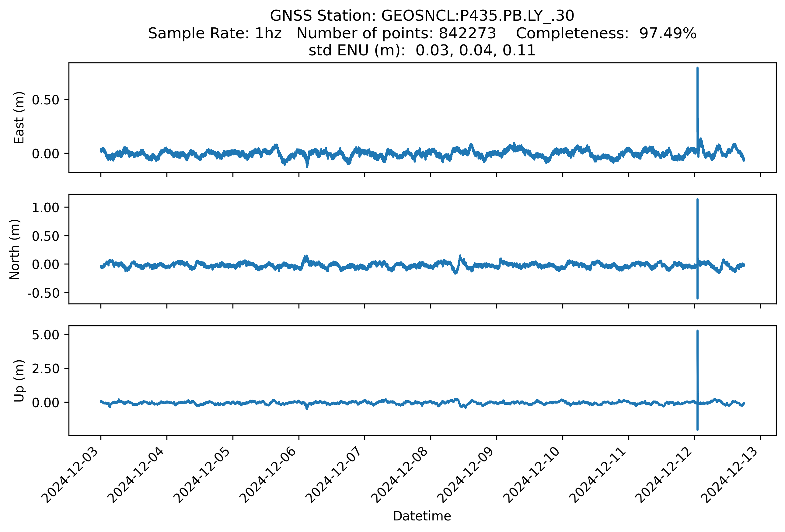
Task: Click the std ENU (m) subtitle line
Action: (x=422, y=51)
